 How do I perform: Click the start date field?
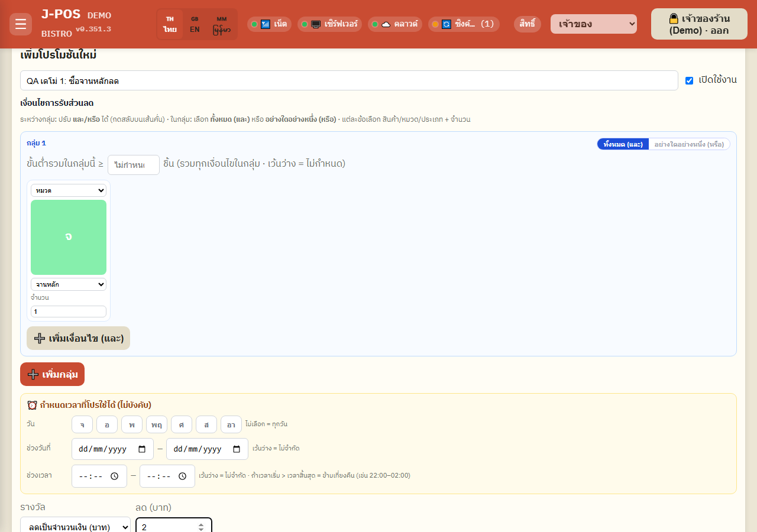112,449
